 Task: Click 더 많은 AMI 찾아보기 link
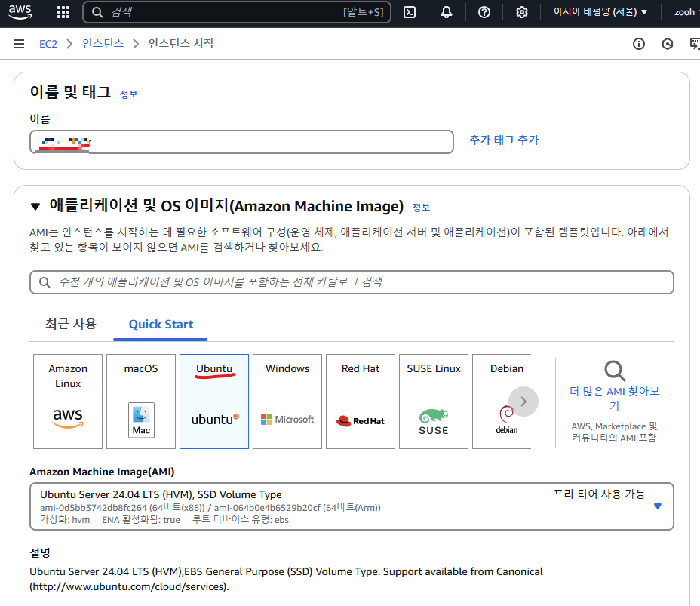(x=615, y=398)
